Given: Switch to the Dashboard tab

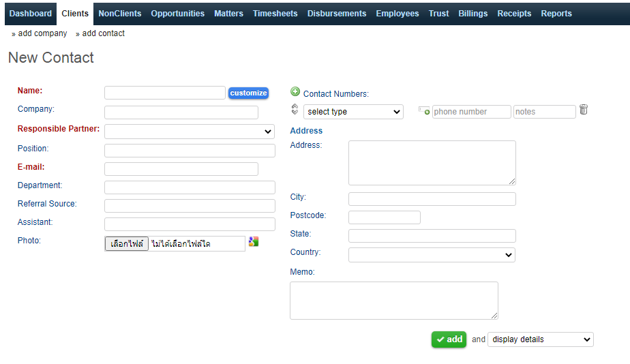Looking at the screenshot, I should coord(31,14).
